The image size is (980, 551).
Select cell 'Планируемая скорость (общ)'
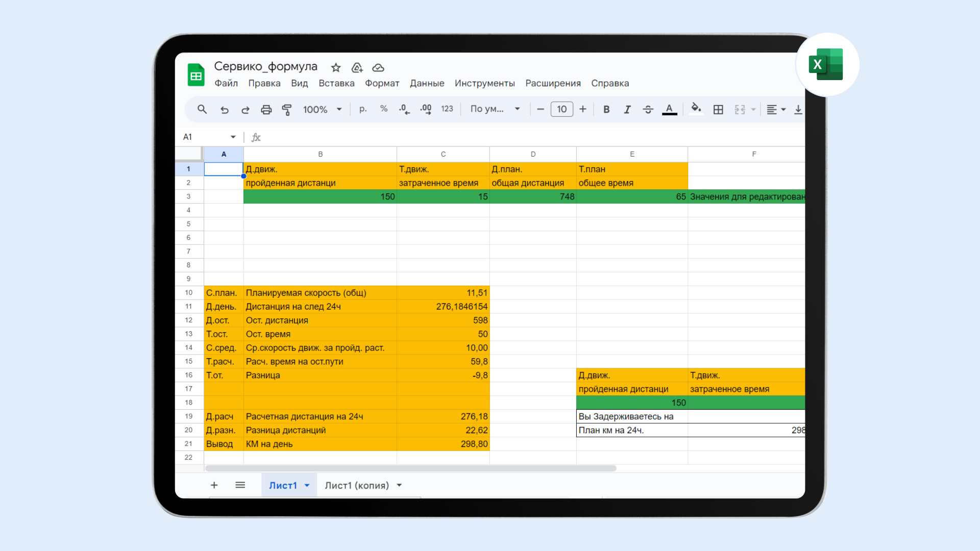(x=320, y=292)
